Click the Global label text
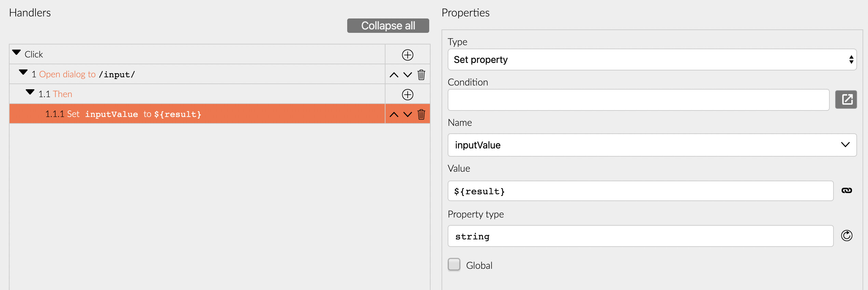Viewport: 868px width, 290px height. coord(479,265)
